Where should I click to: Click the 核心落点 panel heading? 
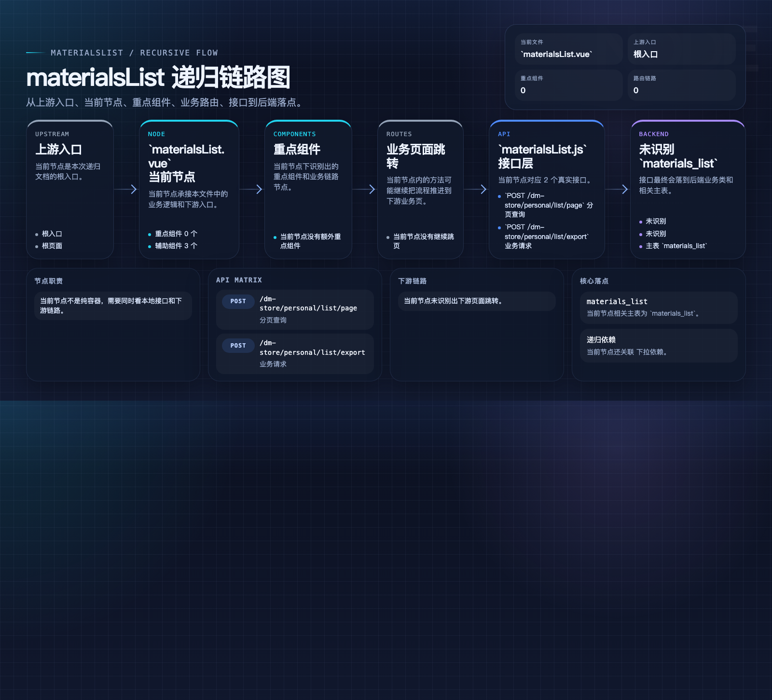[x=594, y=281]
